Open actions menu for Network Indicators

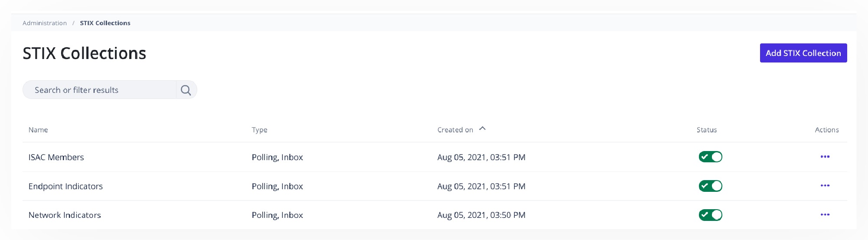825,215
